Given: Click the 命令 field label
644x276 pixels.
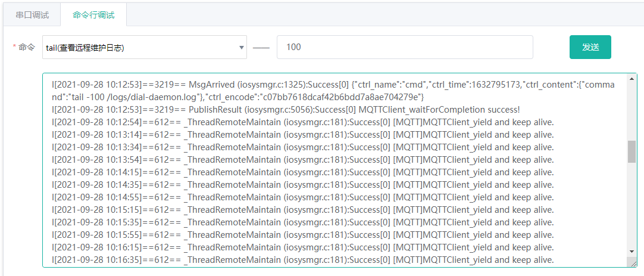Looking at the screenshot, I should 27,47.
